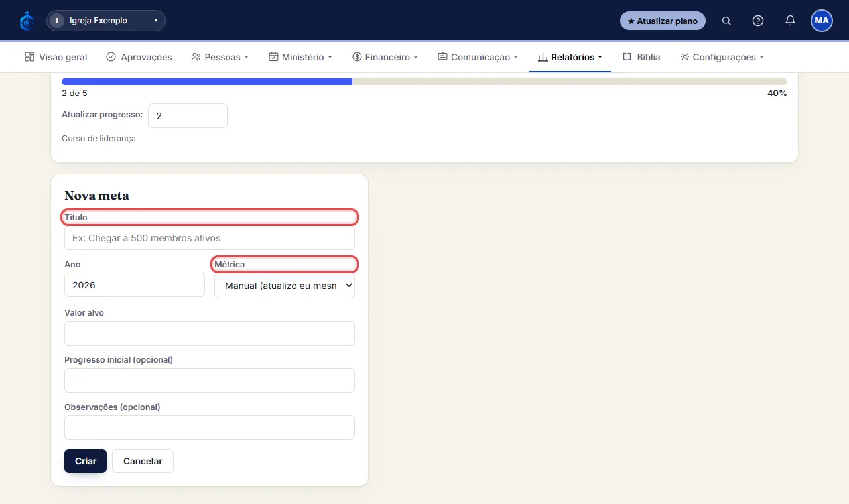The image size is (849, 504).
Task: Open Aprovações checkmark tab
Action: coord(139,57)
